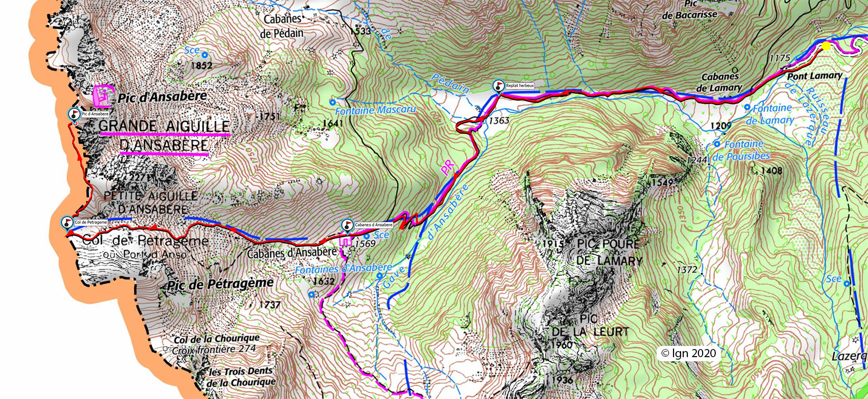Click the Fontaine de Lamary spring symbol

(x=748, y=108)
